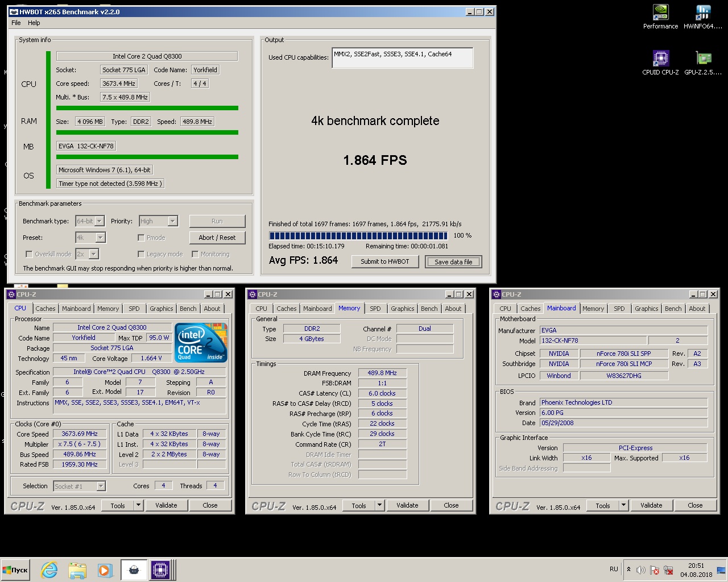Click the show desktop icon by the clock
The width and height of the screenshot is (728, 582).
[x=721, y=570]
